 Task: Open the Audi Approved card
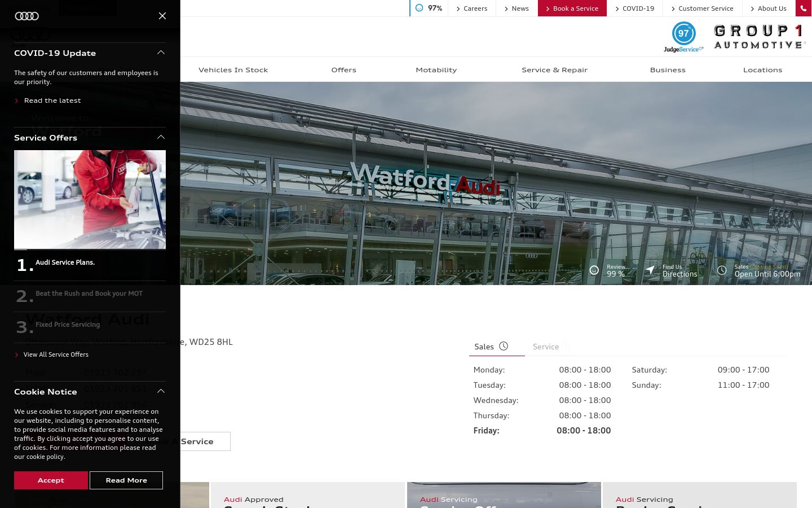pos(308,495)
